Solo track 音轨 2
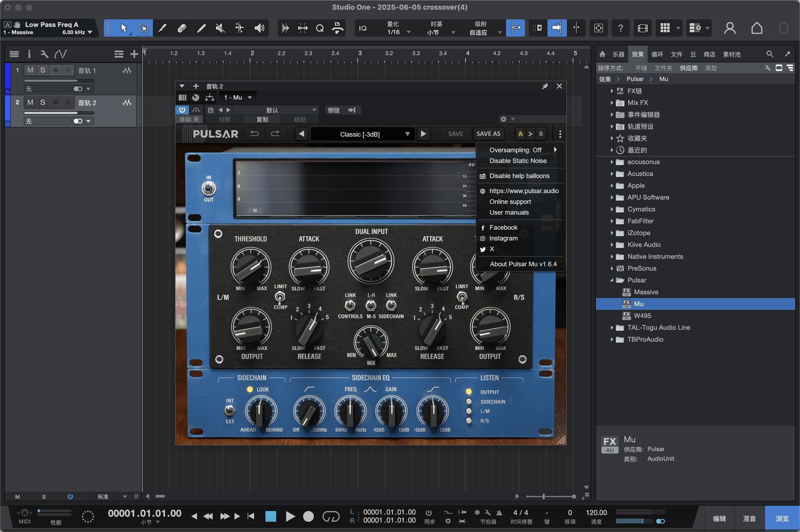Image resolution: width=800 pixels, height=532 pixels. point(42,102)
